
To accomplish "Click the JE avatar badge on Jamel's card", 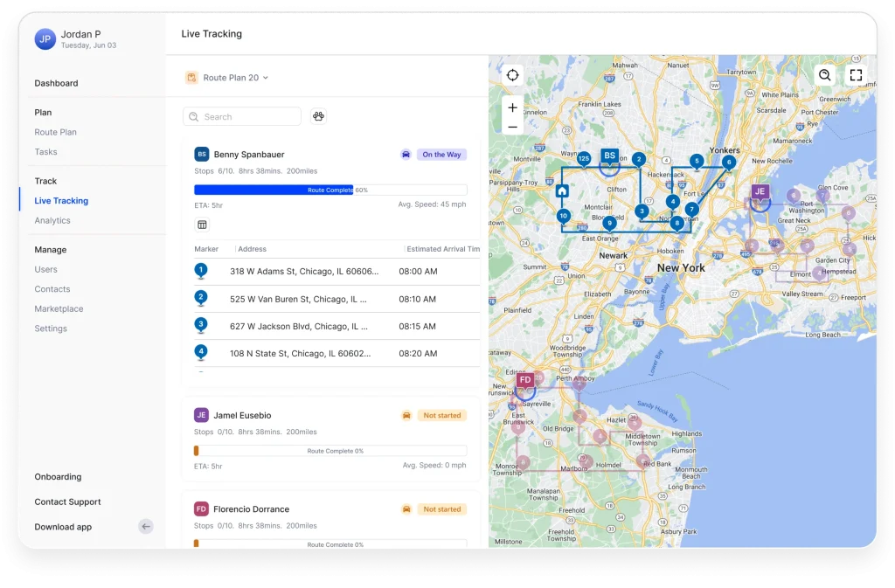I will 202,415.
